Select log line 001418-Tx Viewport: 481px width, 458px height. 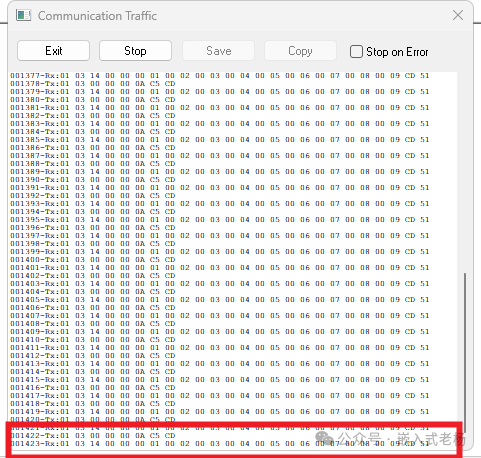pos(93,404)
